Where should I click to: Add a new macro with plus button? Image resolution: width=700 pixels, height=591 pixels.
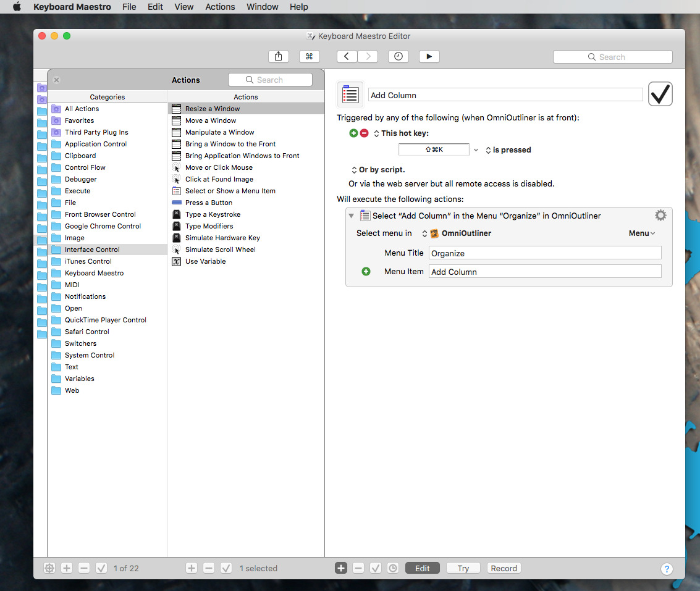pyautogui.click(x=192, y=568)
